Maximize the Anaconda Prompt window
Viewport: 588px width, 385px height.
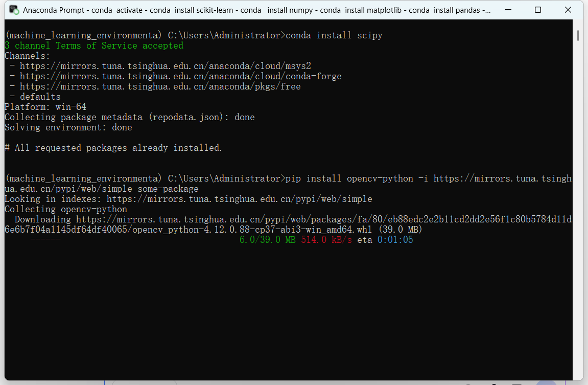click(538, 10)
